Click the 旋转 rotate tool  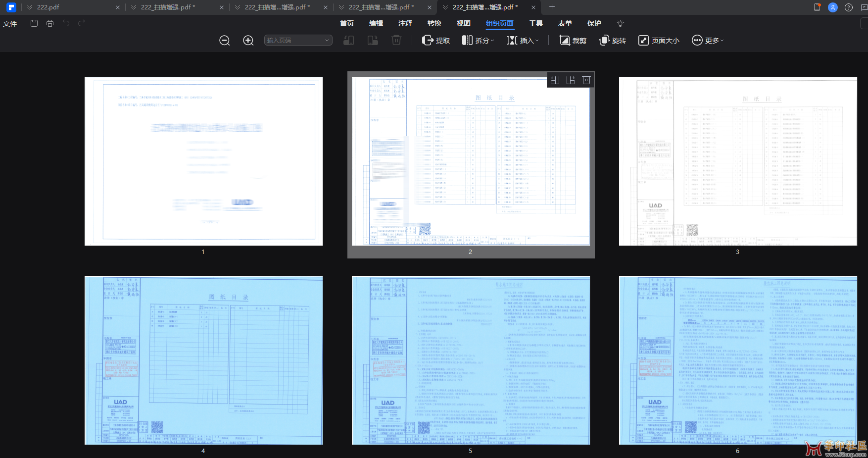(x=613, y=41)
